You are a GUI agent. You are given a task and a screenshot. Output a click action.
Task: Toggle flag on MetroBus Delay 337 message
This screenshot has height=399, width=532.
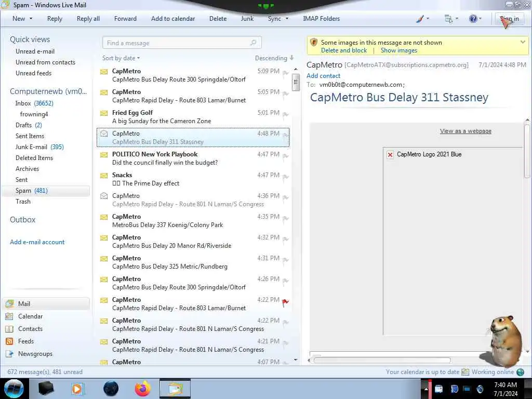286,219
